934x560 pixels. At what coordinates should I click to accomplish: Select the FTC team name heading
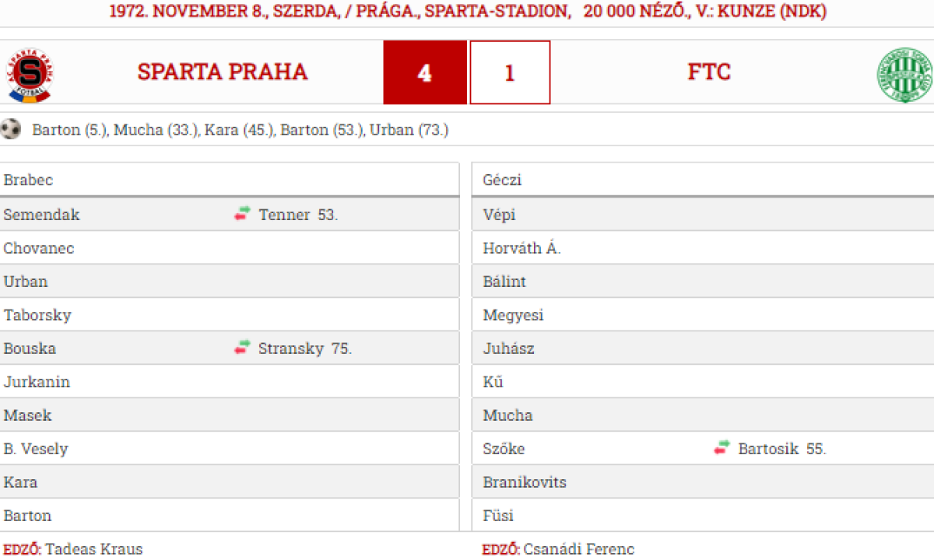click(x=709, y=72)
